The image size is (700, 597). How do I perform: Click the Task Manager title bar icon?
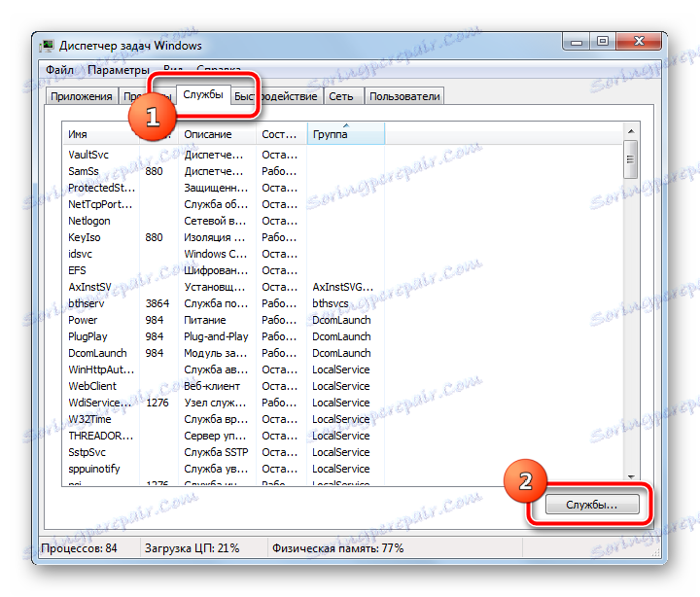click(47, 46)
